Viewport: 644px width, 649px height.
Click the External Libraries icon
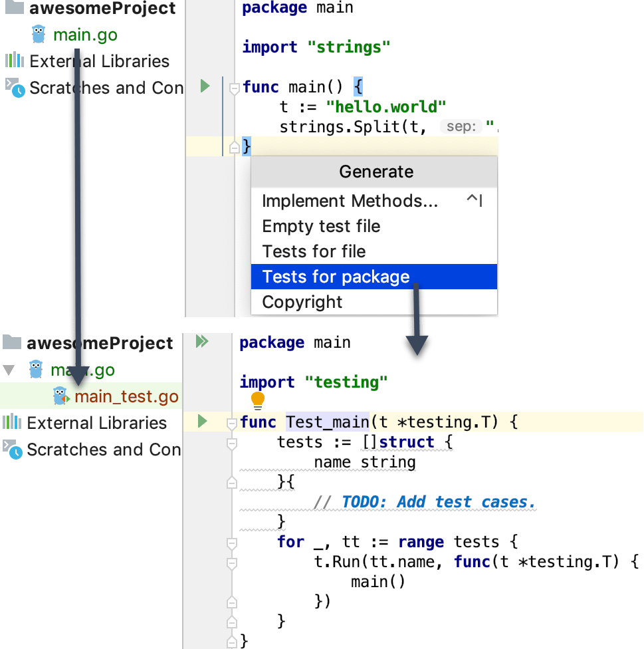point(14,61)
